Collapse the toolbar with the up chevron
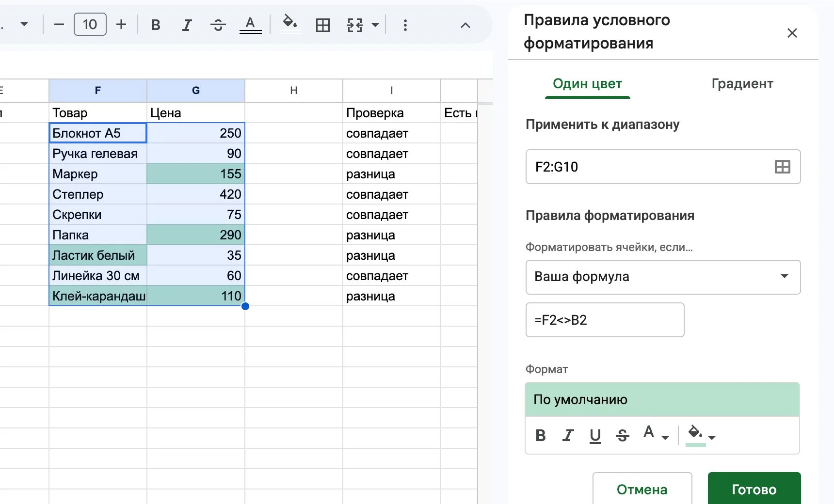Image resolution: width=834 pixels, height=504 pixels. pos(465,25)
